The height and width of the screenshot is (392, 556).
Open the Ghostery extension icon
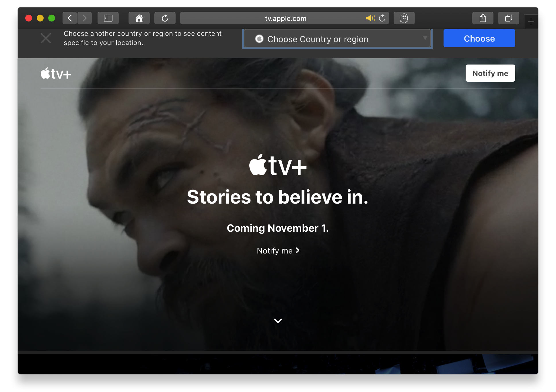pos(404,18)
